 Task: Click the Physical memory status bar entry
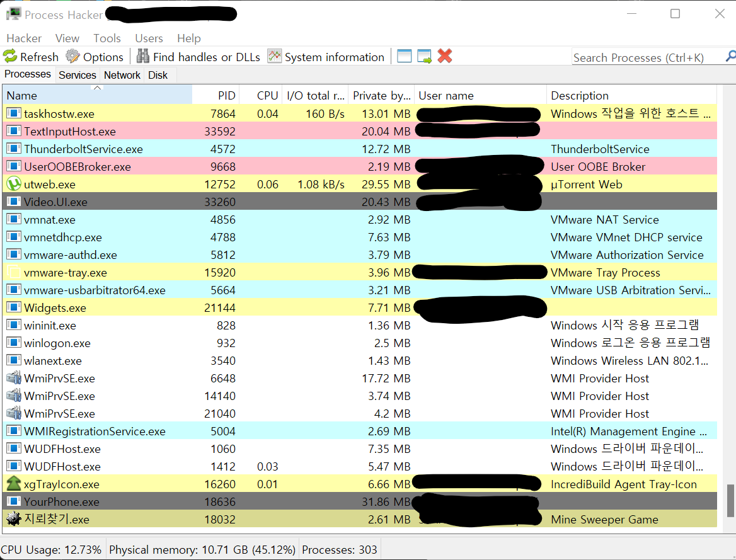point(202,549)
